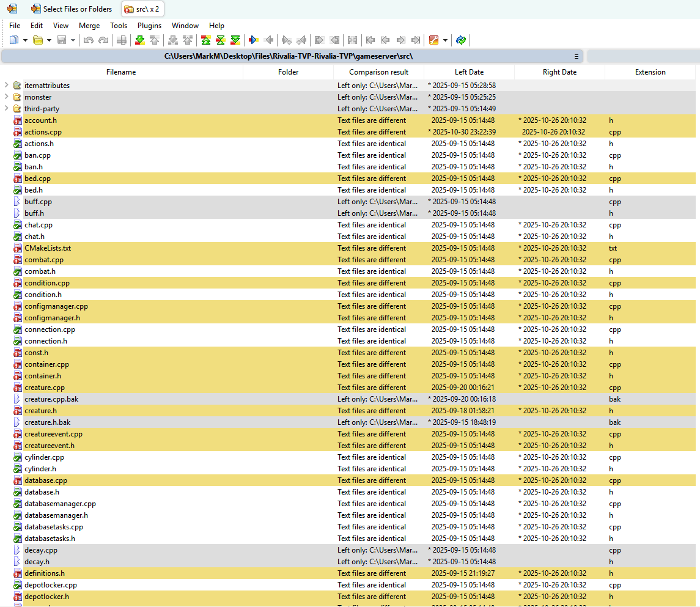Screen dimensions: 700x607
Task: Click the All Left toolbar icon
Action: coord(334,40)
